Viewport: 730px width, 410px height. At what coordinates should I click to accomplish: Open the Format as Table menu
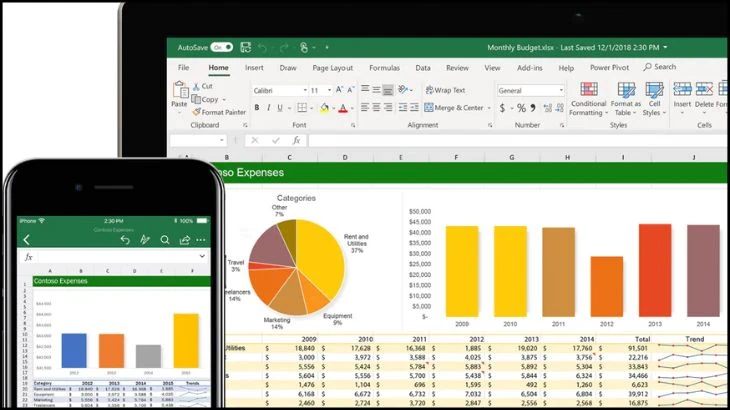[x=626, y=99]
